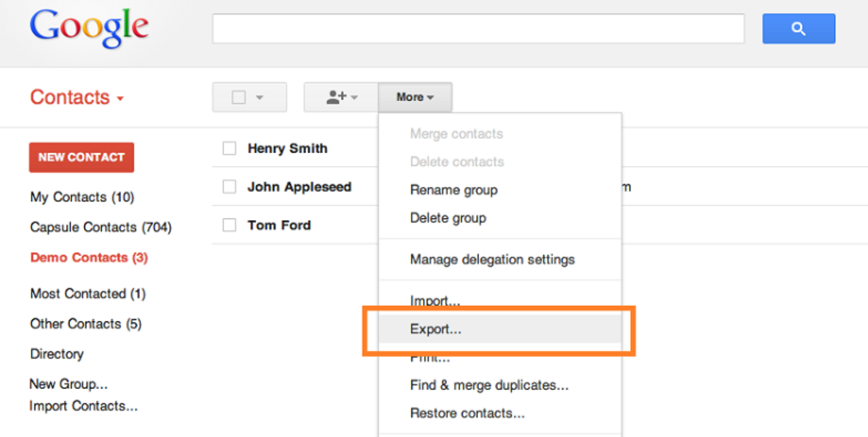
Task: Open the add-to-group person icon button
Action: tap(341, 97)
